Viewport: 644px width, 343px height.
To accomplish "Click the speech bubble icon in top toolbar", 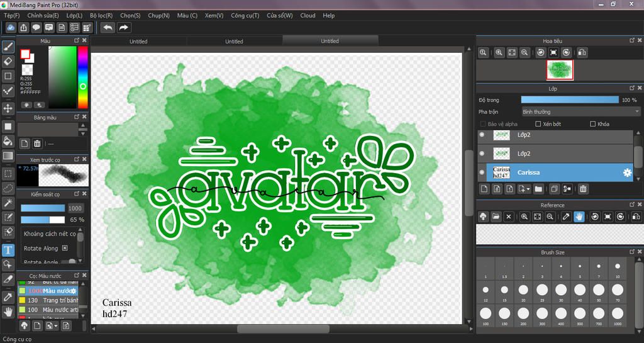I will (36, 28).
